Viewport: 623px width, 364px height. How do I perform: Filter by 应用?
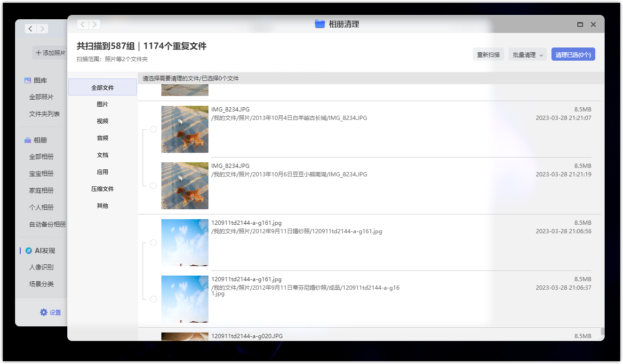point(103,172)
